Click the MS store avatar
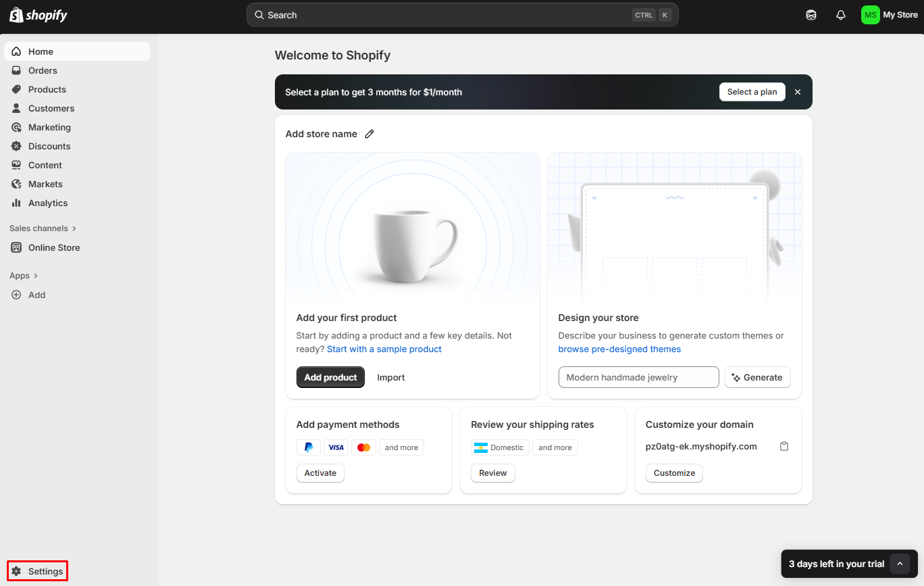Screen dimensions: 924x586 tap(870, 15)
